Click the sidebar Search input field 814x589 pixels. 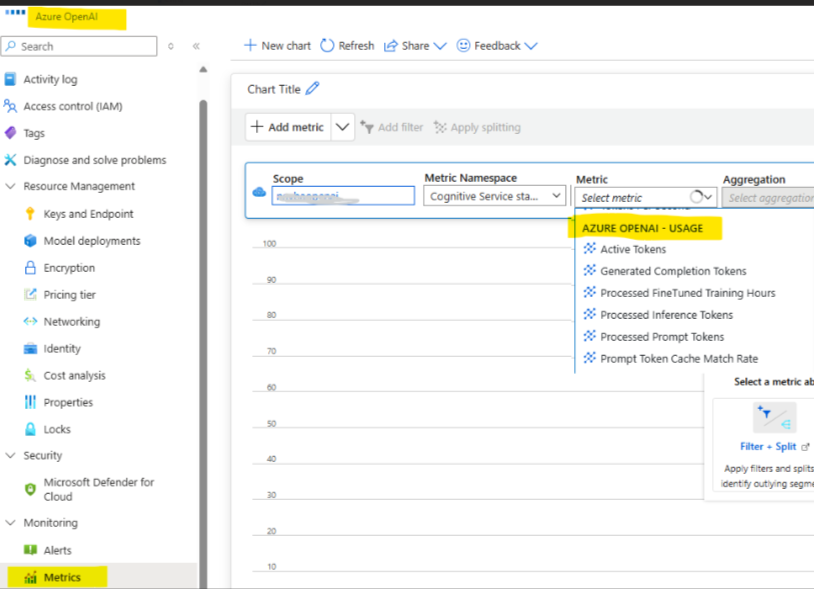click(x=79, y=46)
